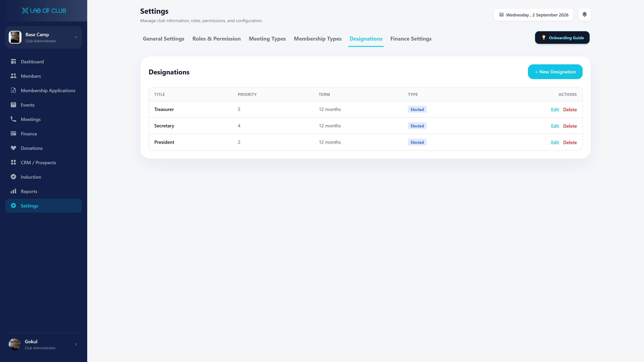The image size is (644, 362).
Task: Click the TYPE column header
Action: pyautogui.click(x=413, y=94)
